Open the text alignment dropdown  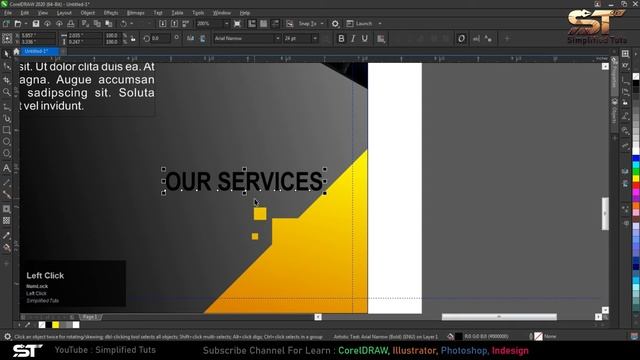[381, 38]
